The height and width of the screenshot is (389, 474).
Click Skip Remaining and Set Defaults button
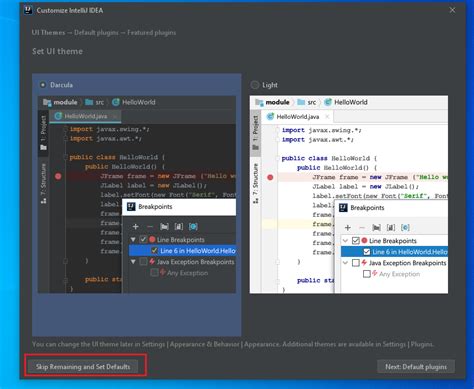pyautogui.click(x=83, y=367)
